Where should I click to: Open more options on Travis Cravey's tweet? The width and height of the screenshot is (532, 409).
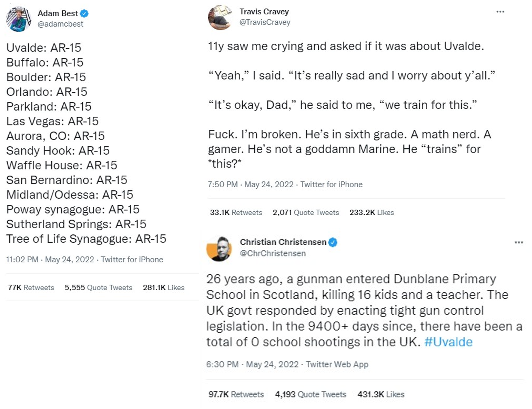500,12
